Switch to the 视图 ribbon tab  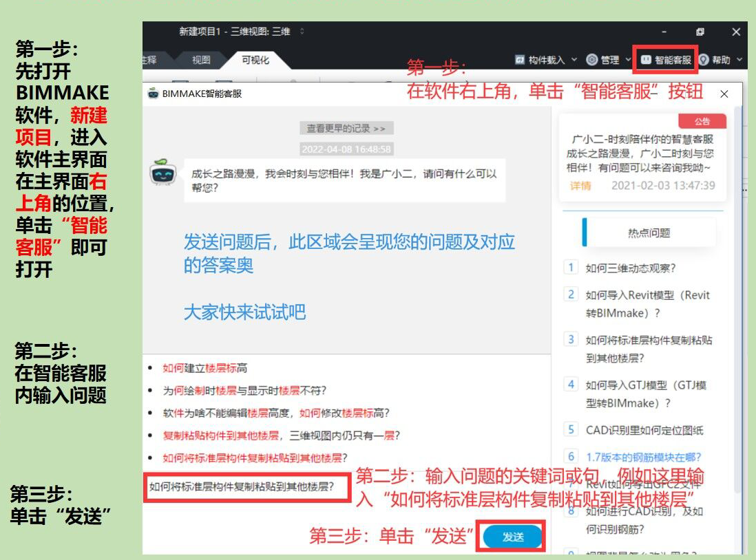click(x=201, y=60)
